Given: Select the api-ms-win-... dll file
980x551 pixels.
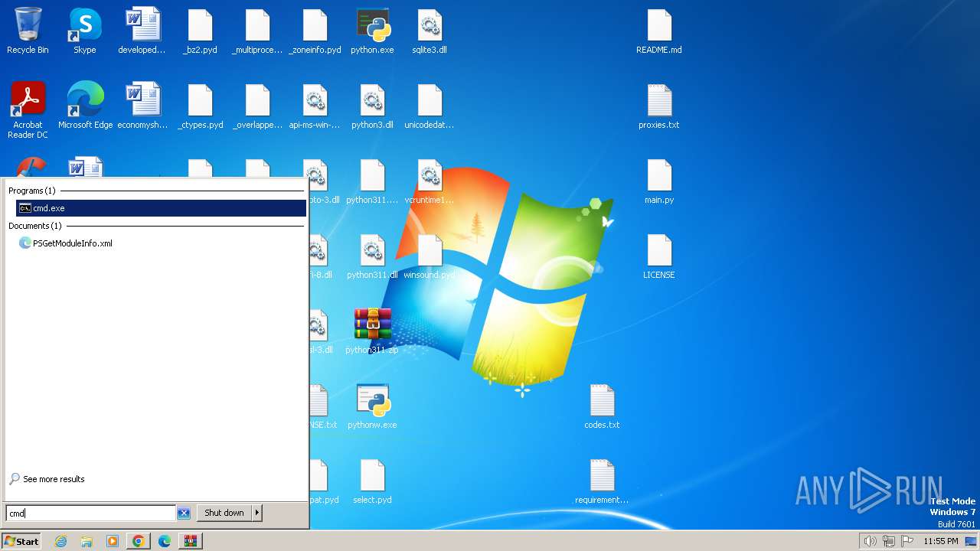Looking at the screenshot, I should 315,106.
